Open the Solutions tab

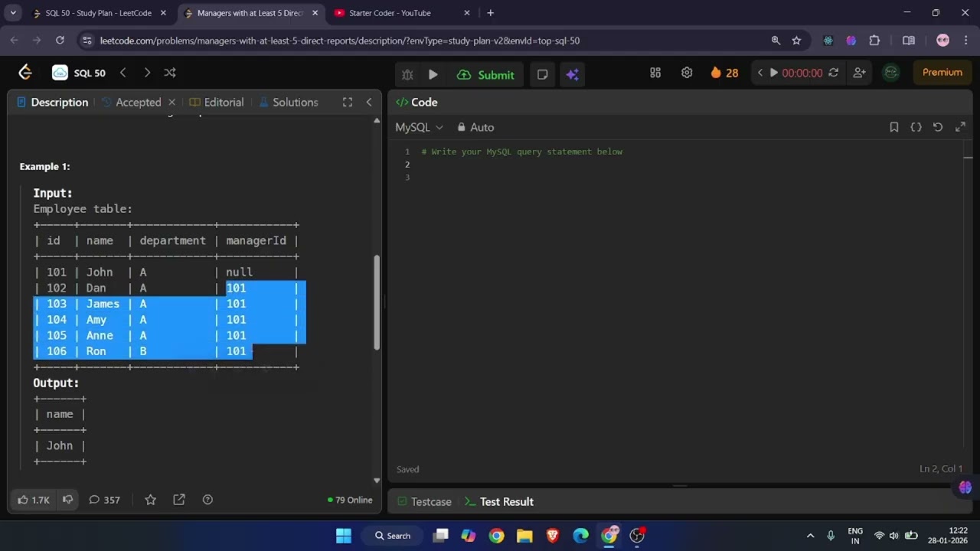tap(289, 102)
